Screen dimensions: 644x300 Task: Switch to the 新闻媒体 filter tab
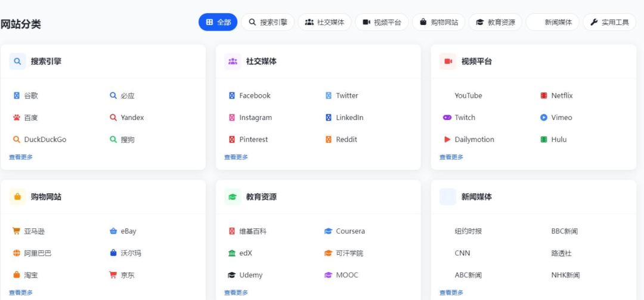(552, 22)
